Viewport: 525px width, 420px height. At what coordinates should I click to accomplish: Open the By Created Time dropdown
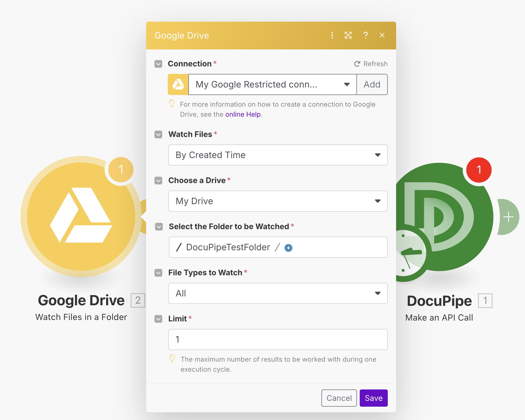coord(278,155)
